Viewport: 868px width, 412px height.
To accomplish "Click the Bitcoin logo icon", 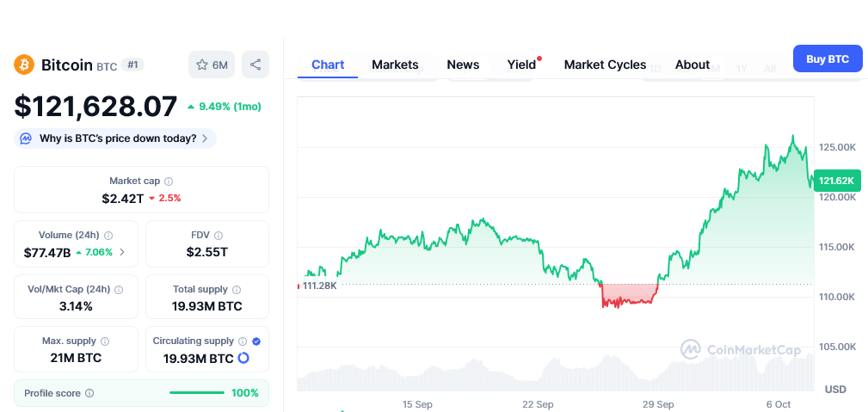I will [23, 65].
